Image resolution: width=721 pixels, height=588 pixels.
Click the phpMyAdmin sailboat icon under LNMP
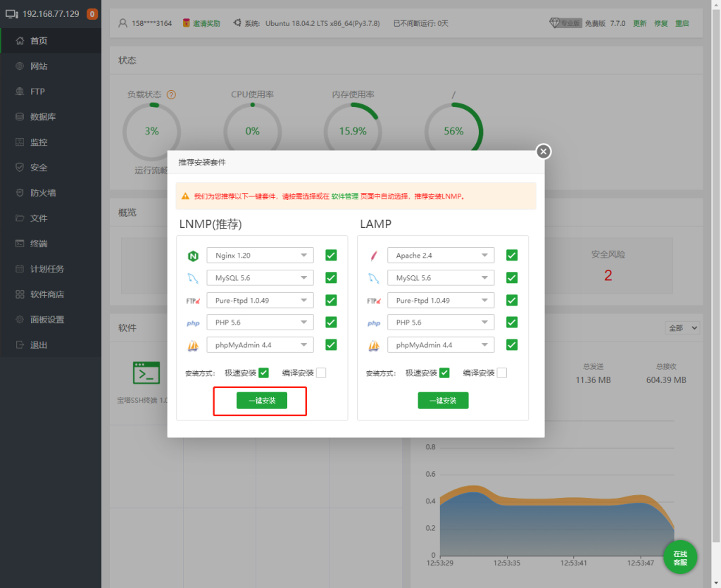click(x=193, y=346)
